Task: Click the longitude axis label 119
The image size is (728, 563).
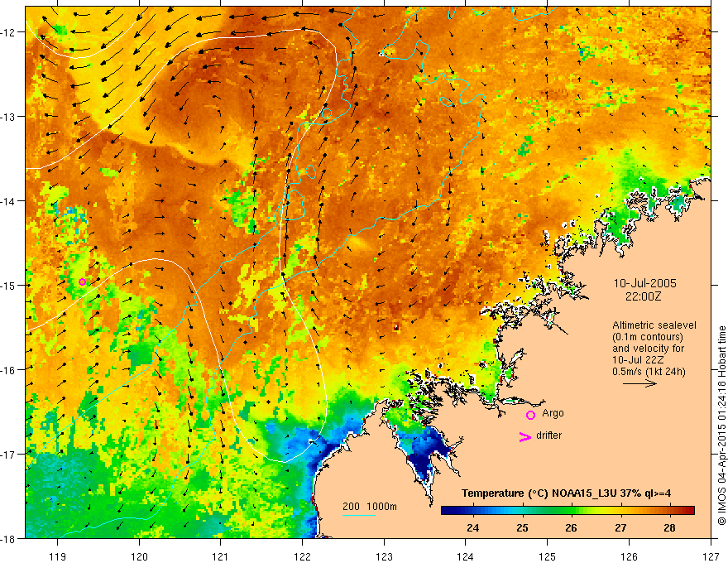Action: pos(58,556)
